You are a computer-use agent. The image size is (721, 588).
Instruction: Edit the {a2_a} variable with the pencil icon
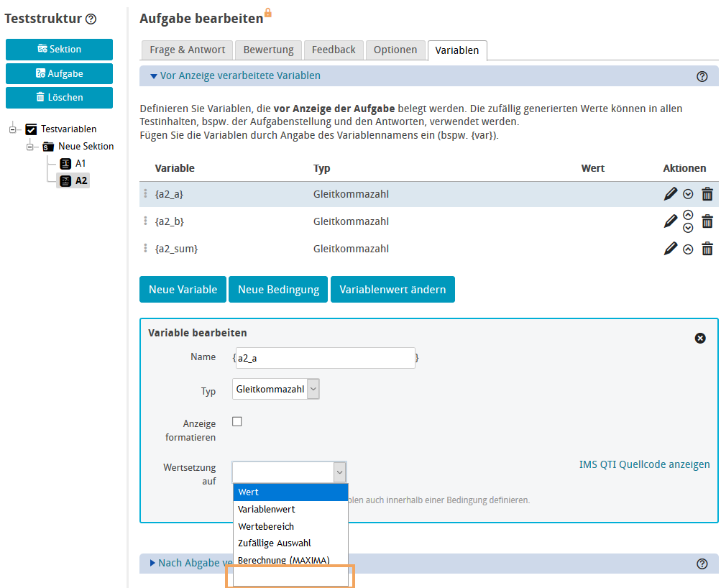pyautogui.click(x=670, y=193)
